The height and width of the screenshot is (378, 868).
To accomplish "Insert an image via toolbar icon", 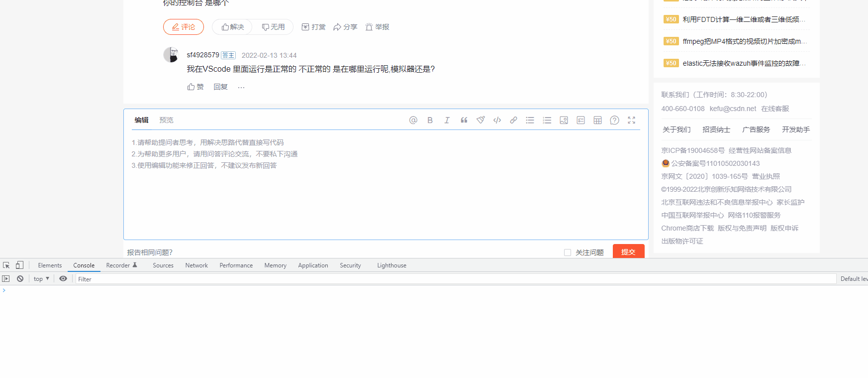I will pyautogui.click(x=564, y=120).
